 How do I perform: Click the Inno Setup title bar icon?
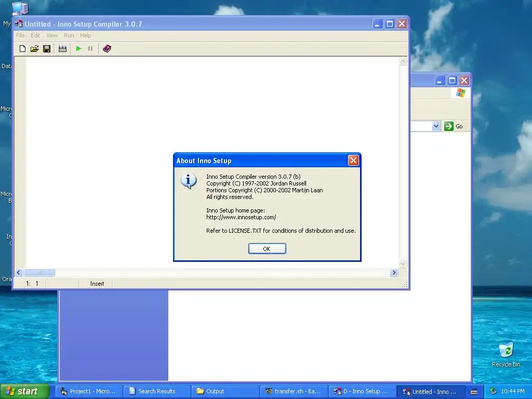19,24
